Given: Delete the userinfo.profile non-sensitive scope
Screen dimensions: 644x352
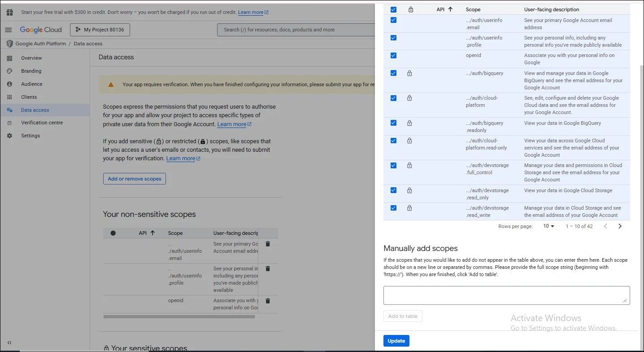Looking at the screenshot, I should [268, 268].
